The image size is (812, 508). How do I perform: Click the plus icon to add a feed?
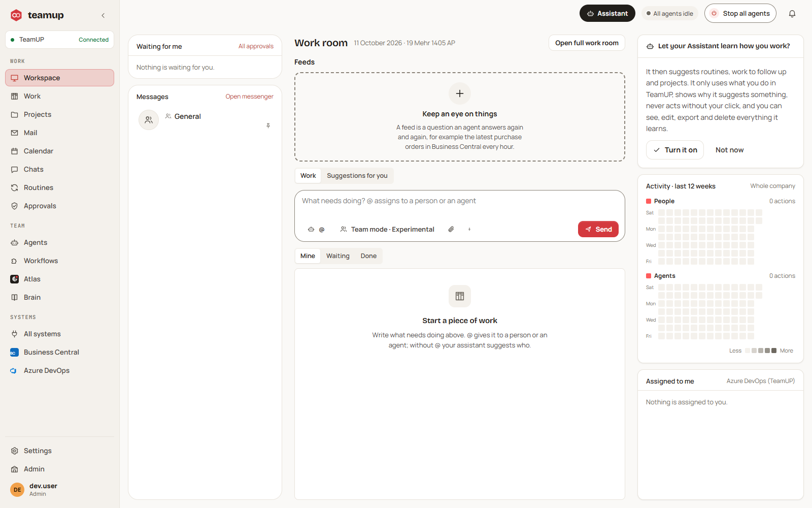(459, 93)
